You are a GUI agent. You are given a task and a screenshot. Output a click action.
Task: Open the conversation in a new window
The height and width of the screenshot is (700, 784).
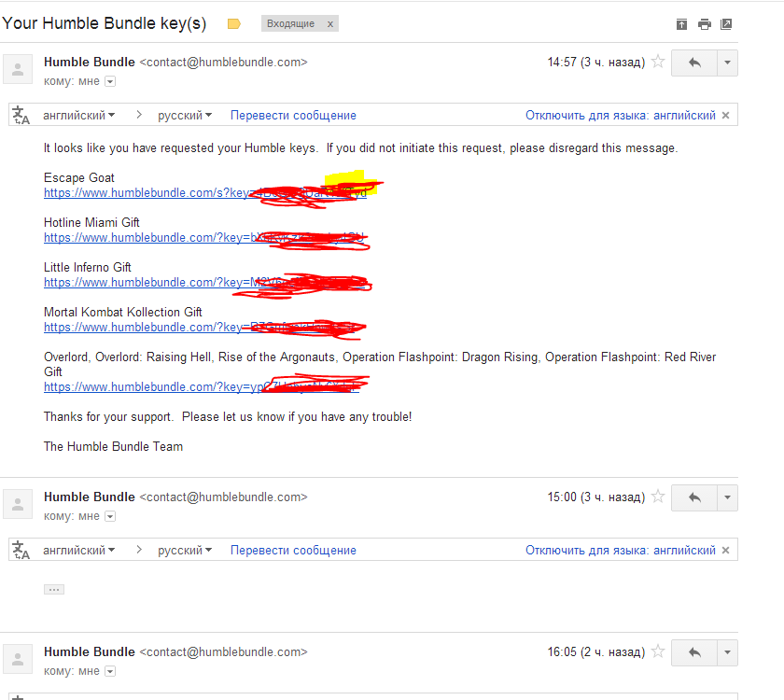pyautogui.click(x=726, y=24)
